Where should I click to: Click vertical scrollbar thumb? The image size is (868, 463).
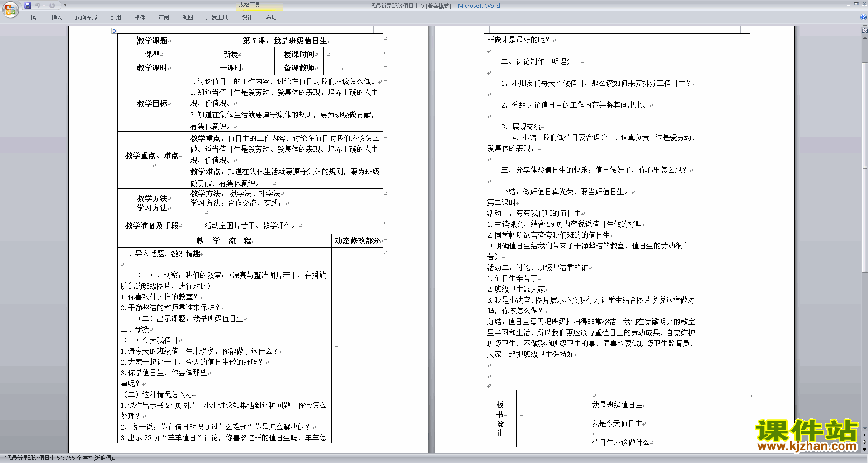[864, 167]
